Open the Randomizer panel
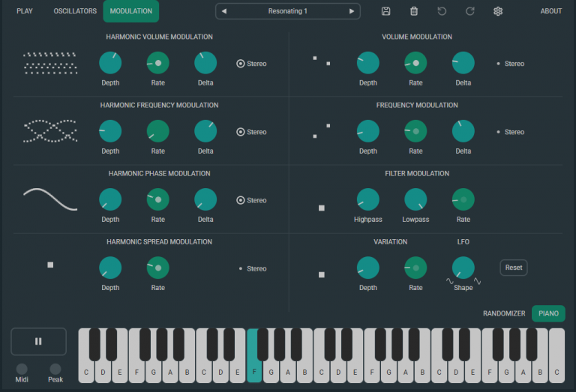 (x=504, y=313)
